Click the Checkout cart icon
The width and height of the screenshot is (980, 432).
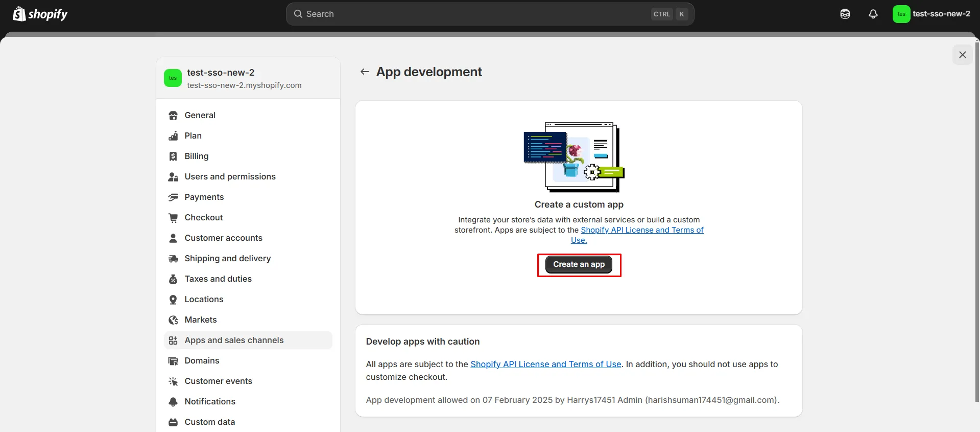[173, 218]
